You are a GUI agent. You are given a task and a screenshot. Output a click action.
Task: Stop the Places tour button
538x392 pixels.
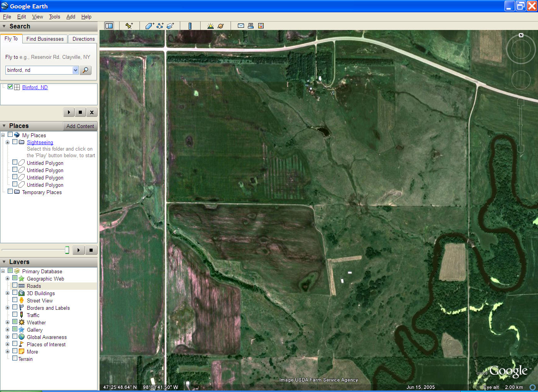tap(91, 250)
